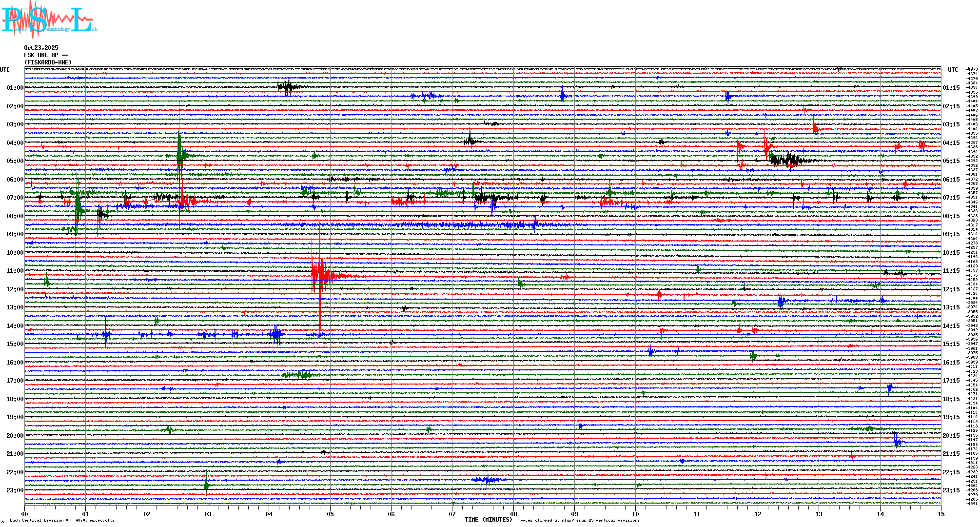This screenshot has width=980, height=527.
Task: Click the PSL seismology lab logo
Action: click(49, 20)
